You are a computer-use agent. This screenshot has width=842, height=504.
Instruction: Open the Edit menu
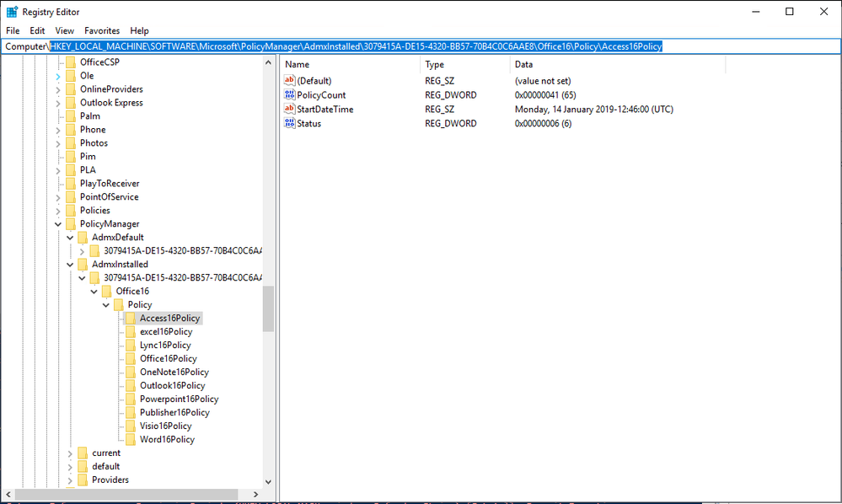click(37, 30)
